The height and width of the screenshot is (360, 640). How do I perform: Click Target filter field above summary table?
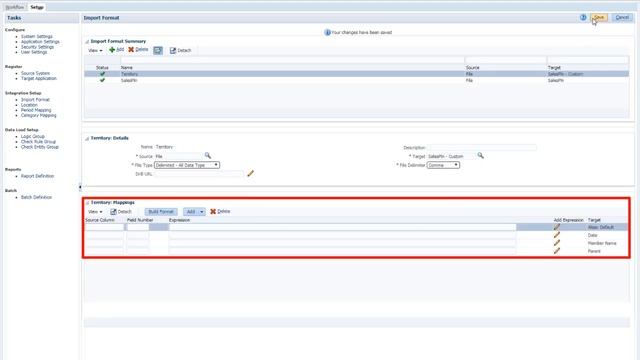pyautogui.click(x=587, y=60)
